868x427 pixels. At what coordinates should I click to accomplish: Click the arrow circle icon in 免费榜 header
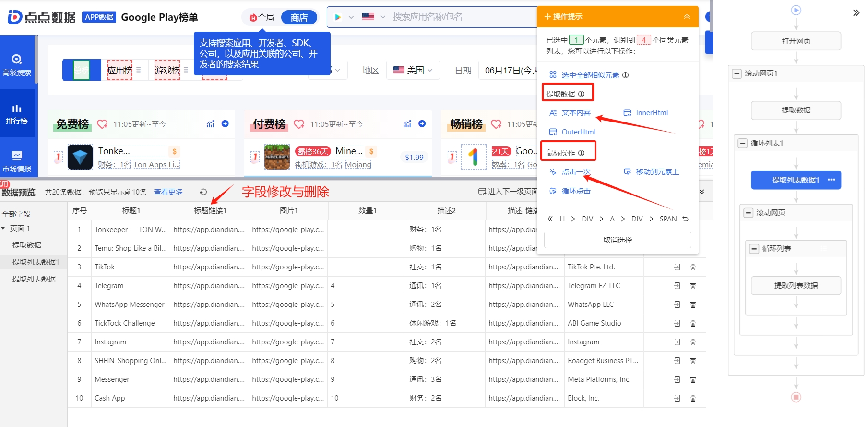click(225, 124)
